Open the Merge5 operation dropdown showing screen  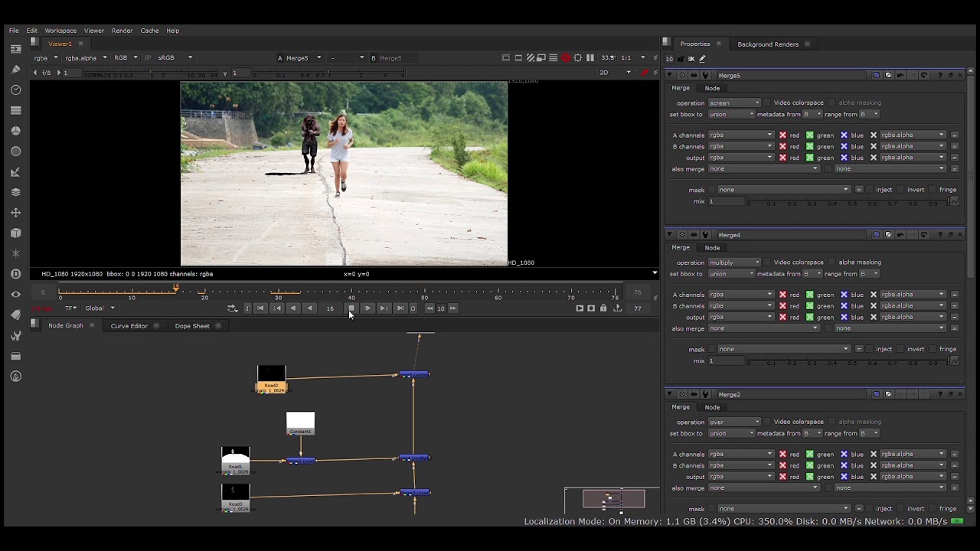(734, 103)
